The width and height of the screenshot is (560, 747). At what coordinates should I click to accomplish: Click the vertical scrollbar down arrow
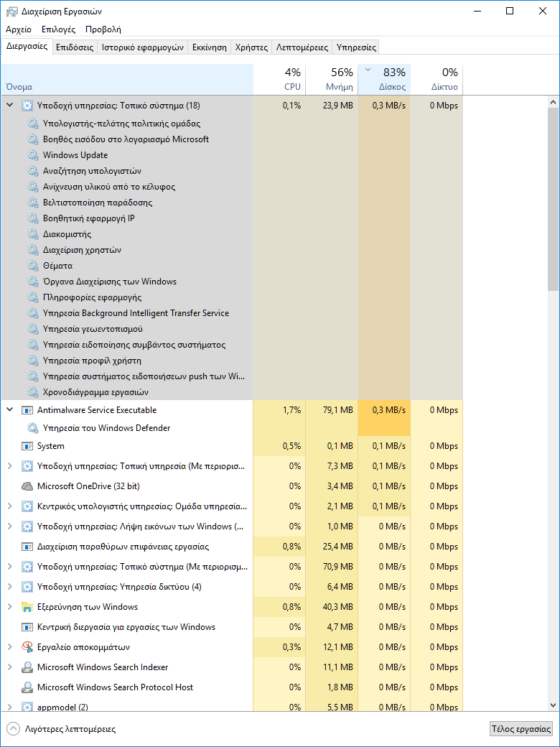(553, 705)
